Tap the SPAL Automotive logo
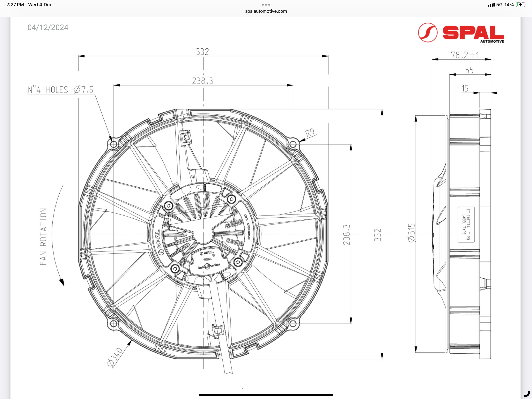This screenshot has width=532, height=399. 461,33
